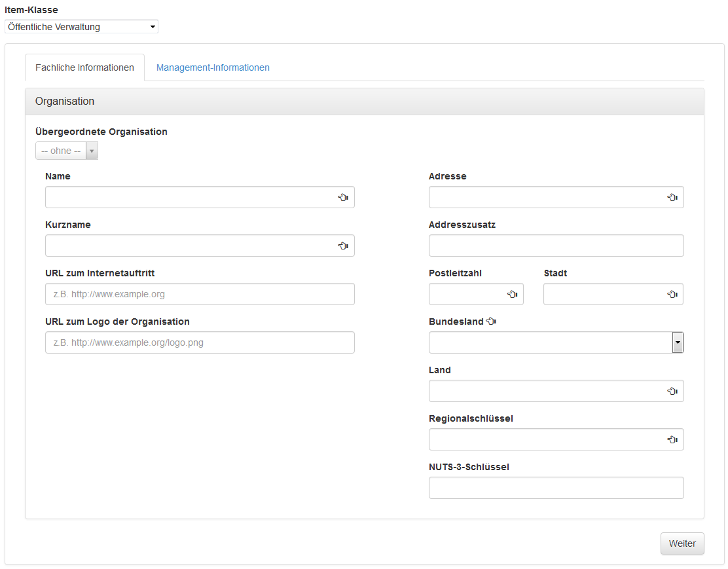The height and width of the screenshot is (569, 728).
Task: Click the Organisation panel header
Action: point(364,101)
